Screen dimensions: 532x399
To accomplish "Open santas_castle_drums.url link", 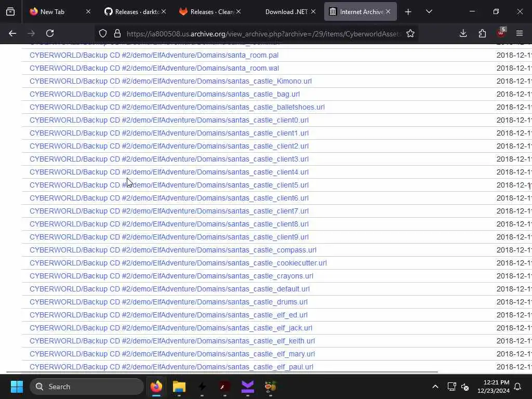I will (169, 302).
